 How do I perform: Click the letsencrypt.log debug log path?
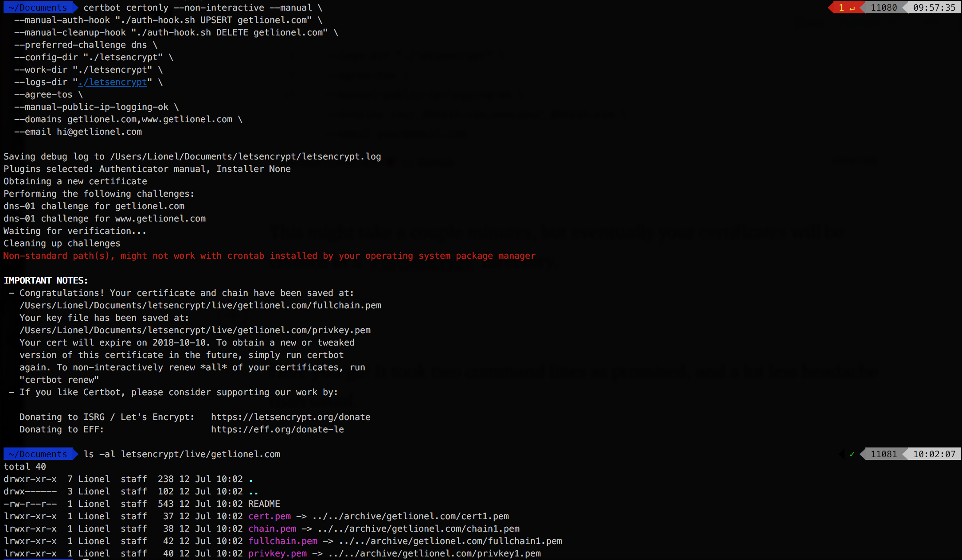tap(245, 156)
